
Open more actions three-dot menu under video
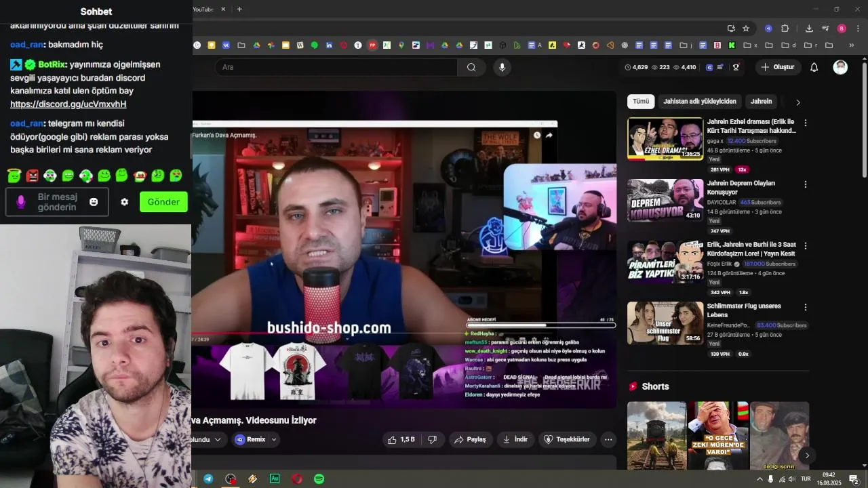click(608, 439)
